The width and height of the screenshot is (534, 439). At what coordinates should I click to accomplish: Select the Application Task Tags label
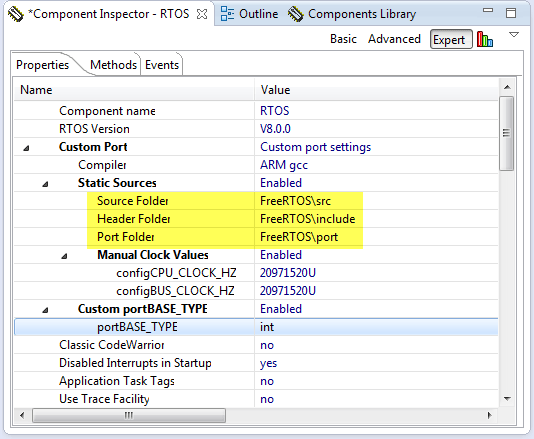pos(117,381)
